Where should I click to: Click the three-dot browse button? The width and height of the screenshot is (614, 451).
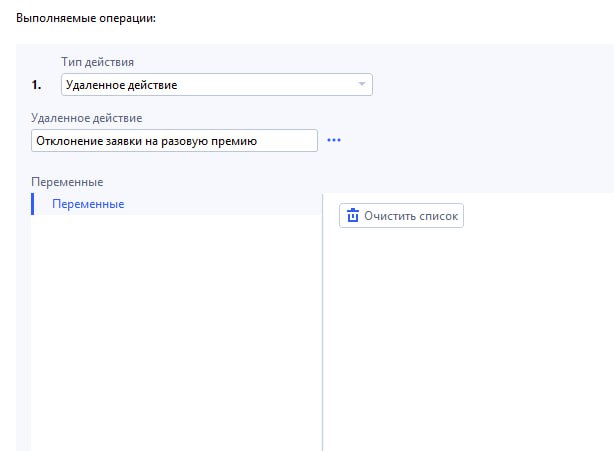tap(334, 141)
